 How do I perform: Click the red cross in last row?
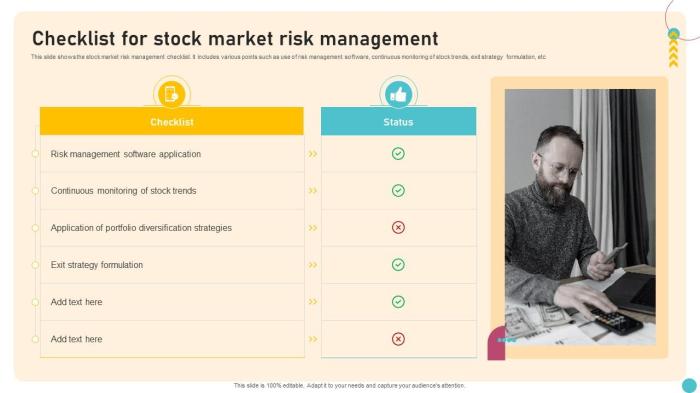tap(398, 339)
